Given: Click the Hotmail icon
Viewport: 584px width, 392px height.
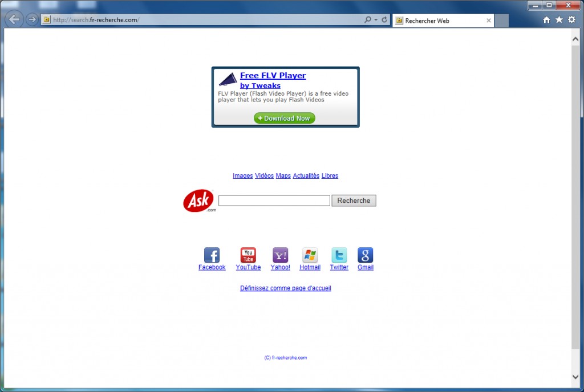Looking at the screenshot, I should [x=310, y=255].
